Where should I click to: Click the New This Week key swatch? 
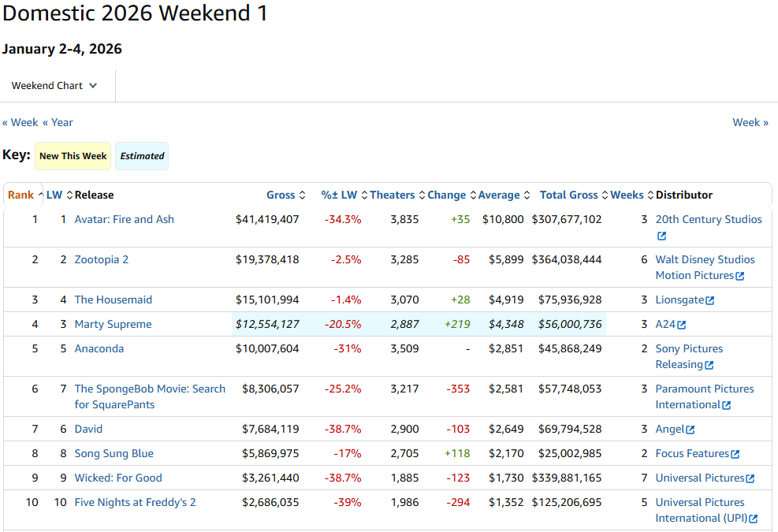point(73,156)
